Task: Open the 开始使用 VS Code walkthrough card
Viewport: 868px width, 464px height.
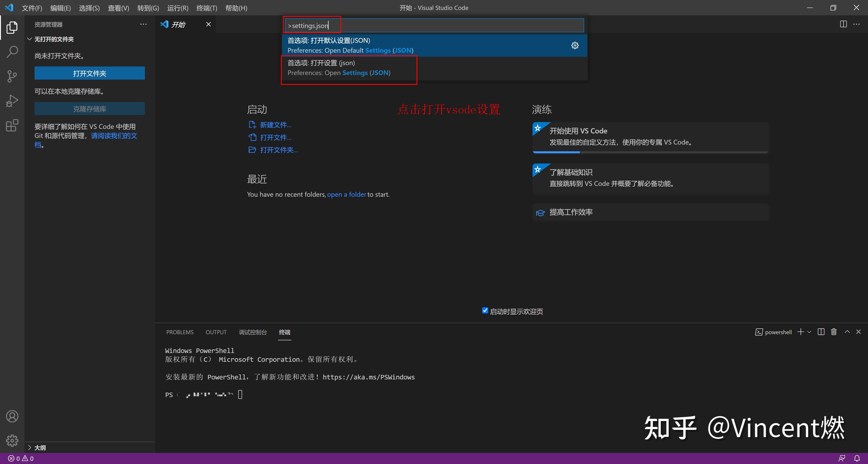Action: [x=650, y=137]
